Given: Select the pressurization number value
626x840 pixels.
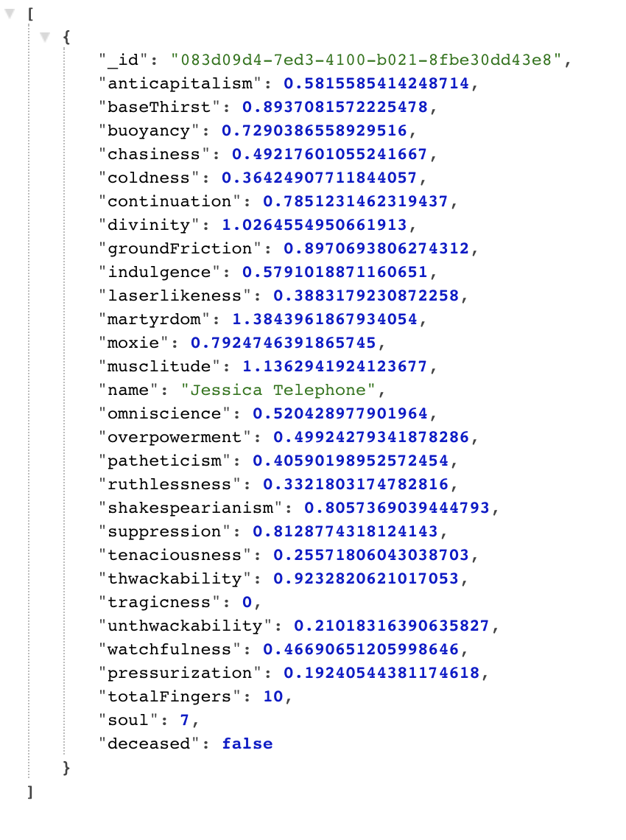Looking at the screenshot, I should (x=381, y=672).
